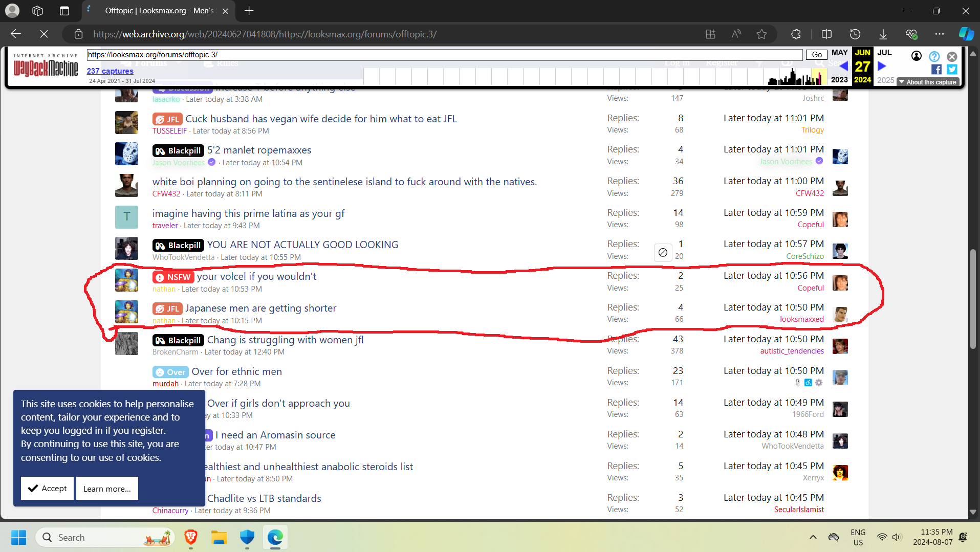This screenshot has height=552, width=980.
Task: Open browser Settings and more menu
Action: point(939,34)
